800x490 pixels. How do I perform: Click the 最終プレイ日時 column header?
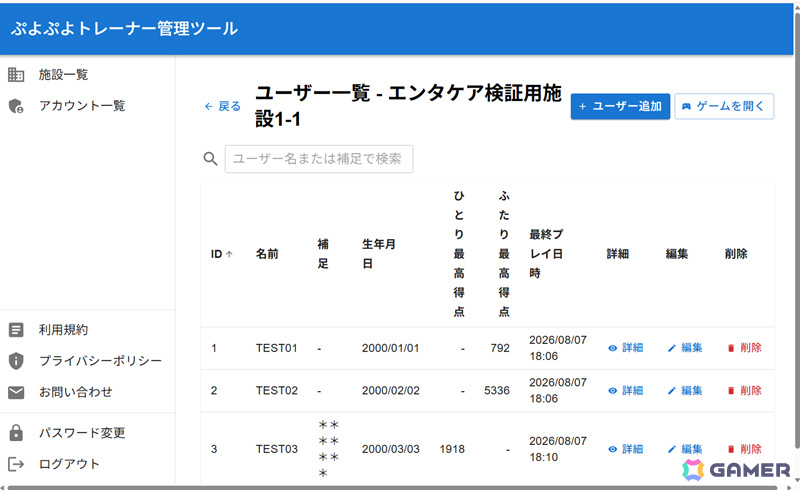point(546,254)
